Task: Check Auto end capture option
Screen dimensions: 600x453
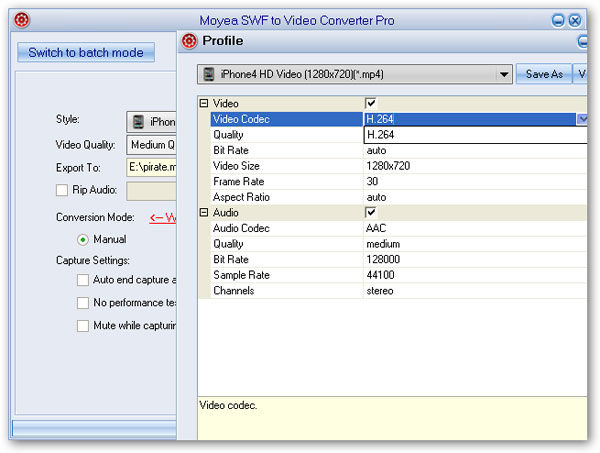Action: [x=83, y=280]
